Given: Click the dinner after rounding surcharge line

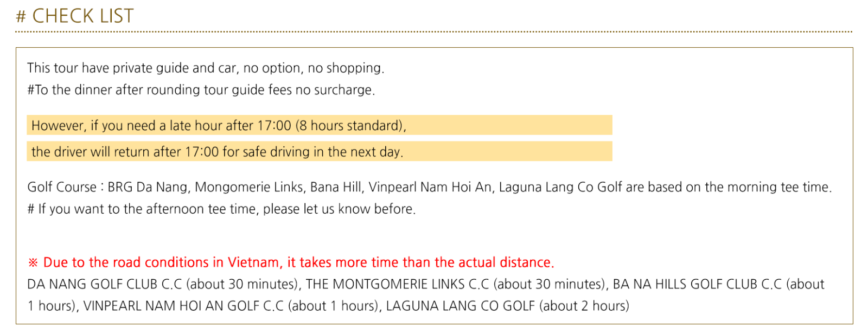Looking at the screenshot, I should [x=201, y=90].
